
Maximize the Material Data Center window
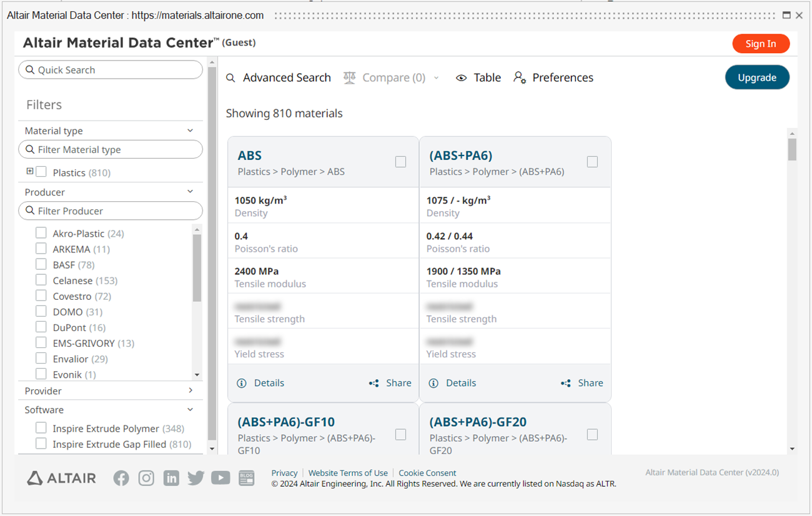pos(786,15)
